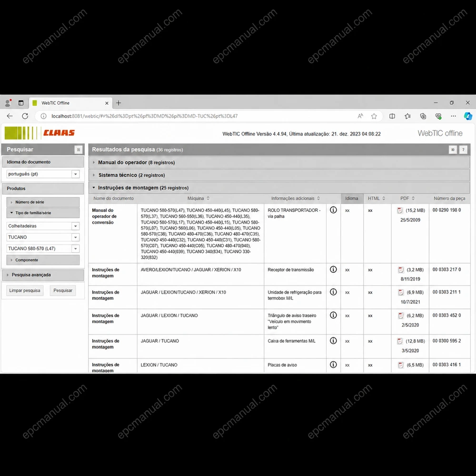Select part number 00 0290 198 0

[x=446, y=210]
